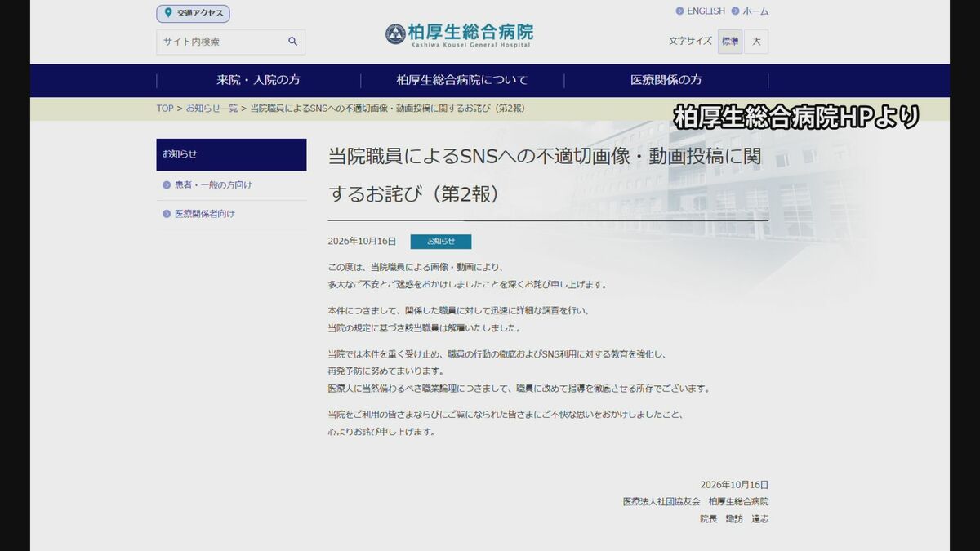Click the お知らせ category tag

pos(441,242)
